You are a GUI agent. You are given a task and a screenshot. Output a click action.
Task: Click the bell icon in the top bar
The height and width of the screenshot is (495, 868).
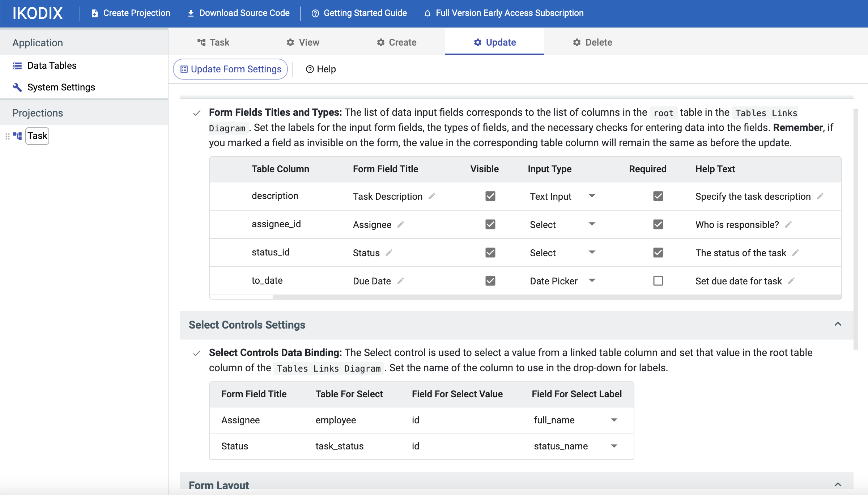tap(427, 13)
